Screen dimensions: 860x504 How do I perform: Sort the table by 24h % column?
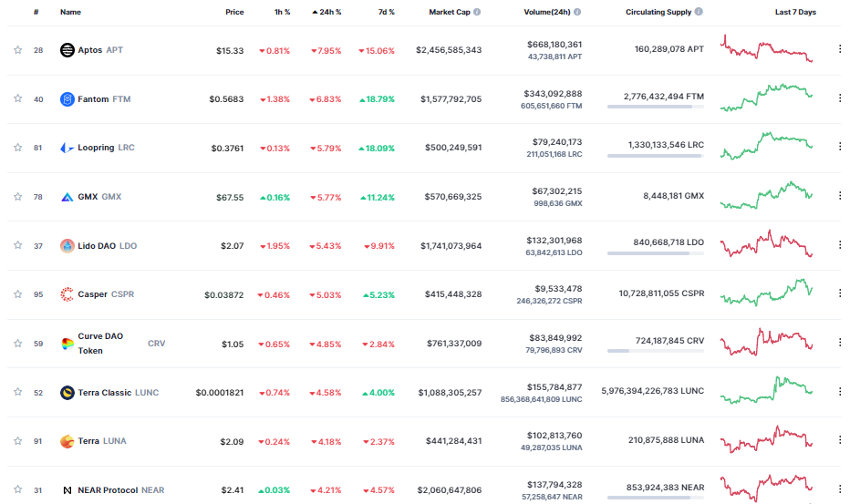pyautogui.click(x=326, y=13)
